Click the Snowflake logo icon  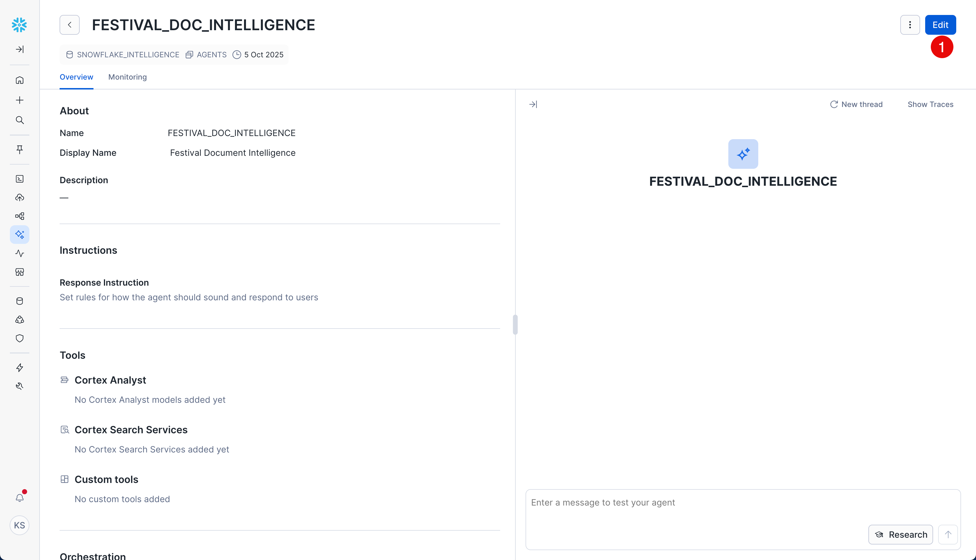coord(19,25)
